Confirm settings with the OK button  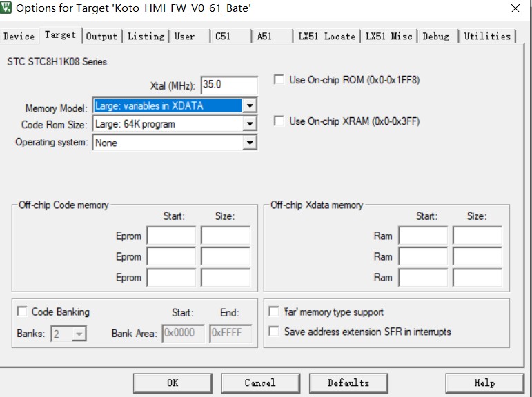173,383
